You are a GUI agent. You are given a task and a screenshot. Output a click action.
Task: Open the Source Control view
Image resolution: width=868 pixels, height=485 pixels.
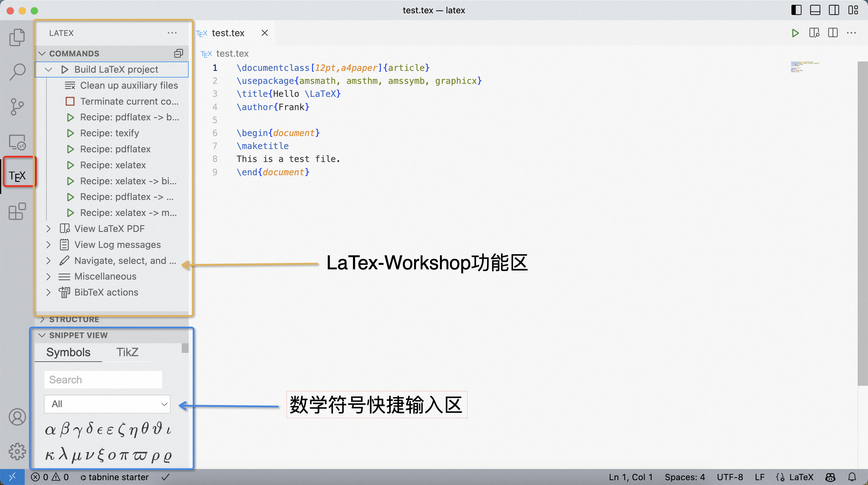click(17, 106)
